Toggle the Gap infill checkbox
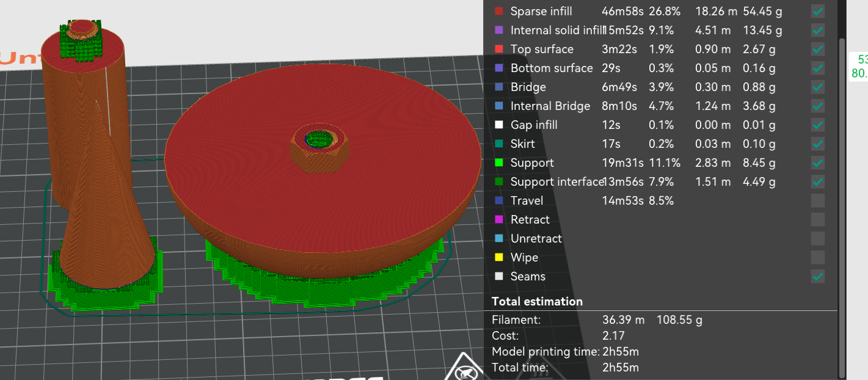Viewport: 868px width, 380px height. [818, 125]
